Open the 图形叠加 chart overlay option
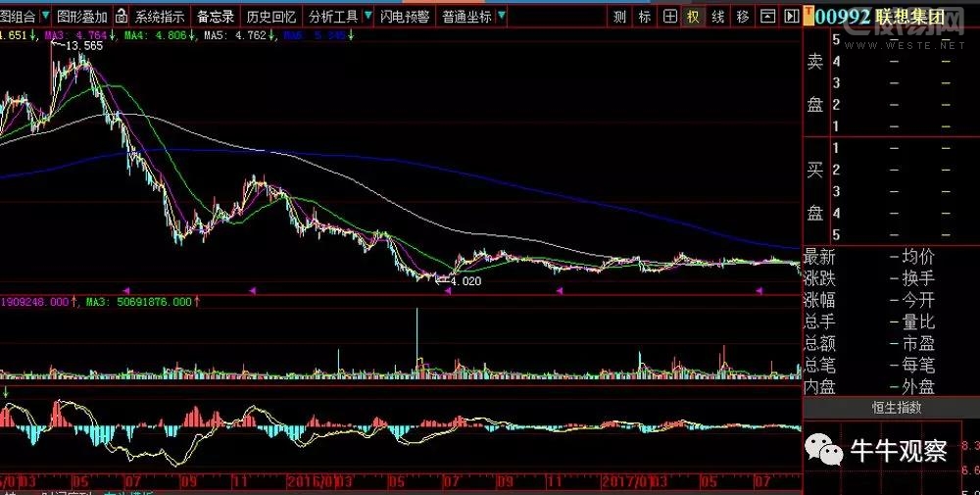The height and width of the screenshot is (495, 980). [82, 17]
